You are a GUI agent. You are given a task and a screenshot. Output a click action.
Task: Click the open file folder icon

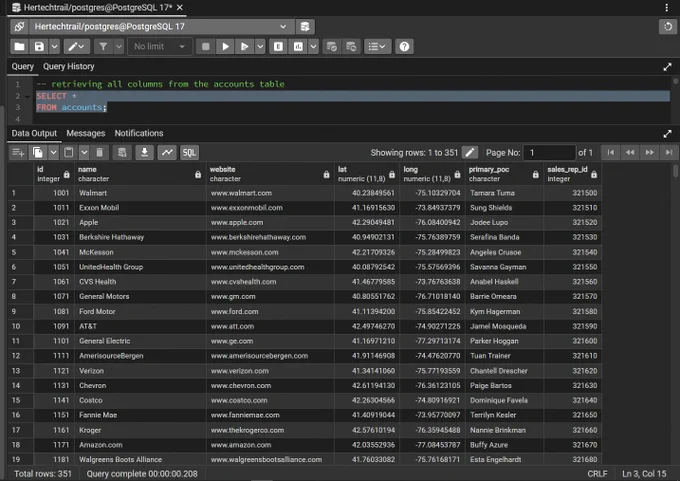tap(19, 46)
